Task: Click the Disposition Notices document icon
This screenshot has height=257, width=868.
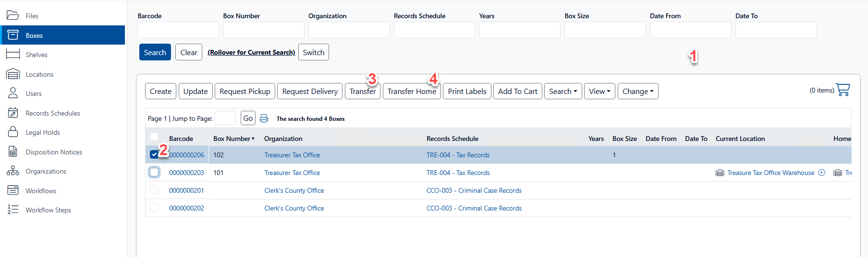Action: [13, 152]
